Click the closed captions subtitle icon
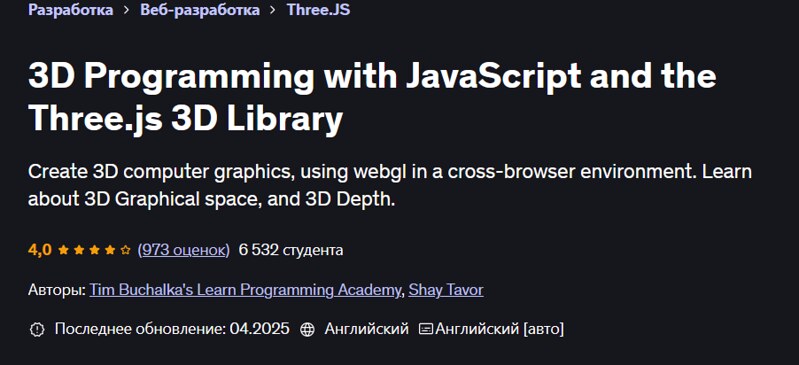Image resolution: width=799 pixels, height=365 pixels. pos(425,329)
